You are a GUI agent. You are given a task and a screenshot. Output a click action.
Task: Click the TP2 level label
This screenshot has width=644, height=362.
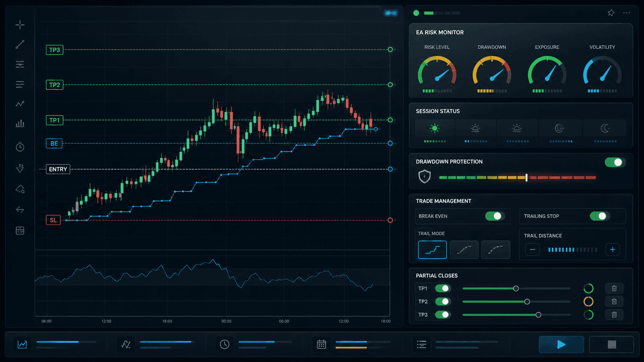tap(55, 85)
